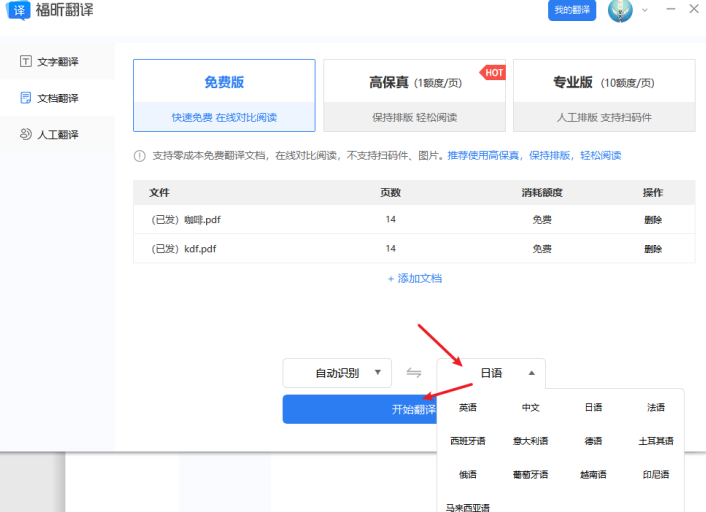
Task: Open the 推荐使用高保真 link
Action: click(x=534, y=155)
